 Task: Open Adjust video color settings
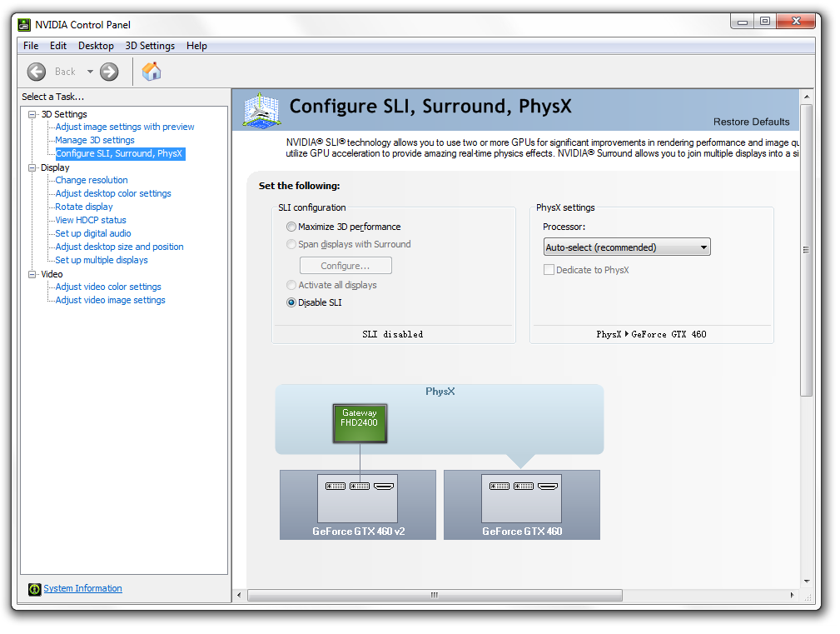(108, 287)
